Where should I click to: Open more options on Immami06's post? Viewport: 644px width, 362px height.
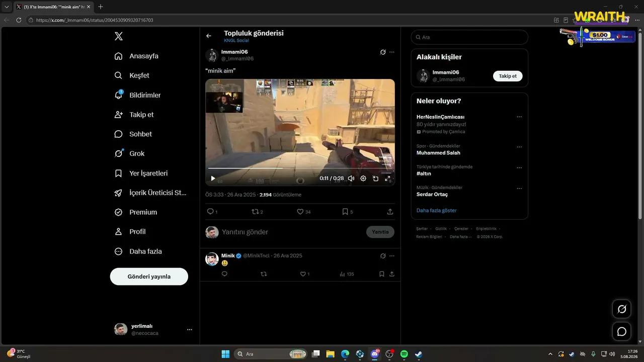(392, 52)
